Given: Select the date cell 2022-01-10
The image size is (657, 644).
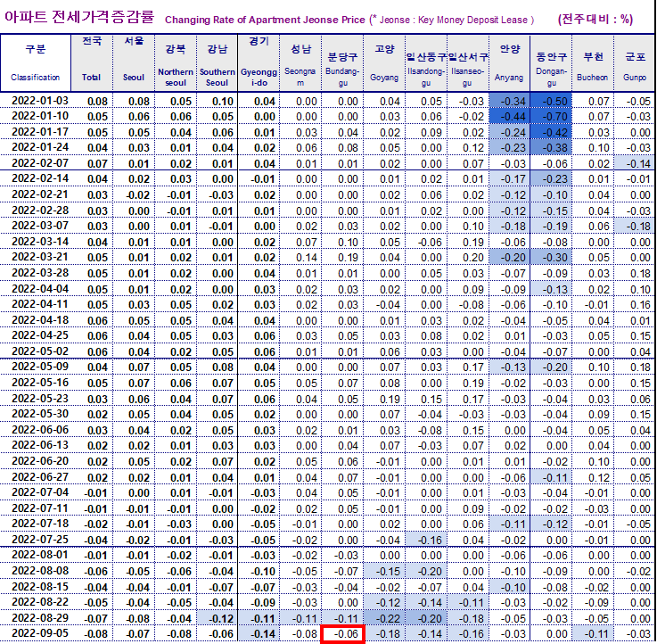Looking at the screenshot, I should click(36, 116).
